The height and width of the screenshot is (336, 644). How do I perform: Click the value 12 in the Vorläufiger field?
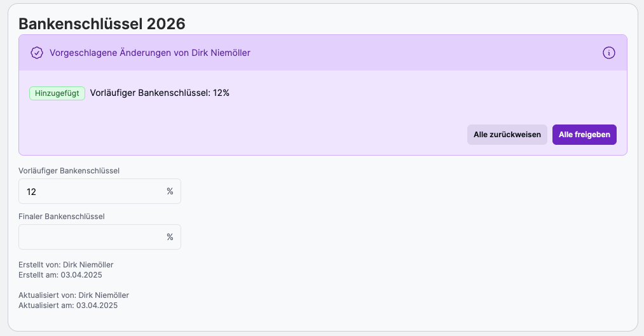click(x=31, y=191)
